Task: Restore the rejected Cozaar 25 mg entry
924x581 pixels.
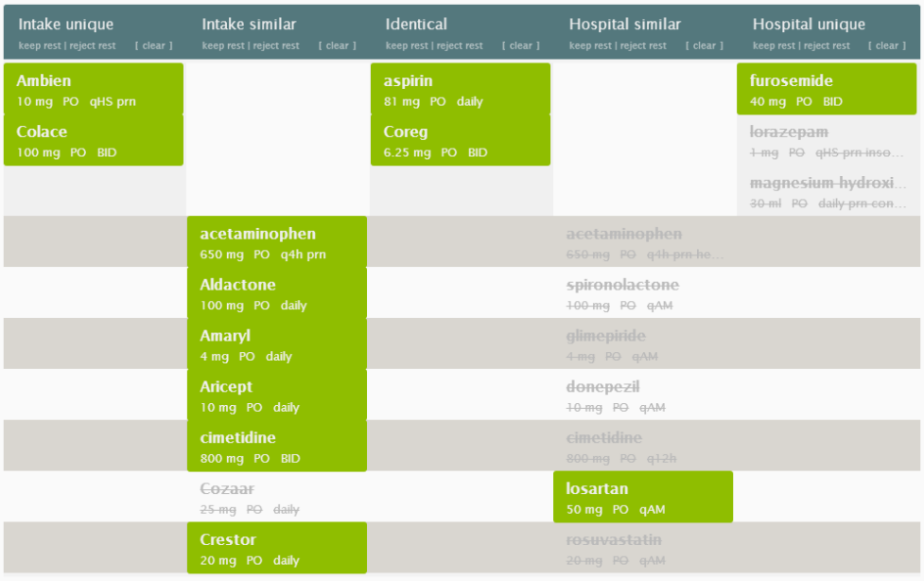Action: [276, 498]
